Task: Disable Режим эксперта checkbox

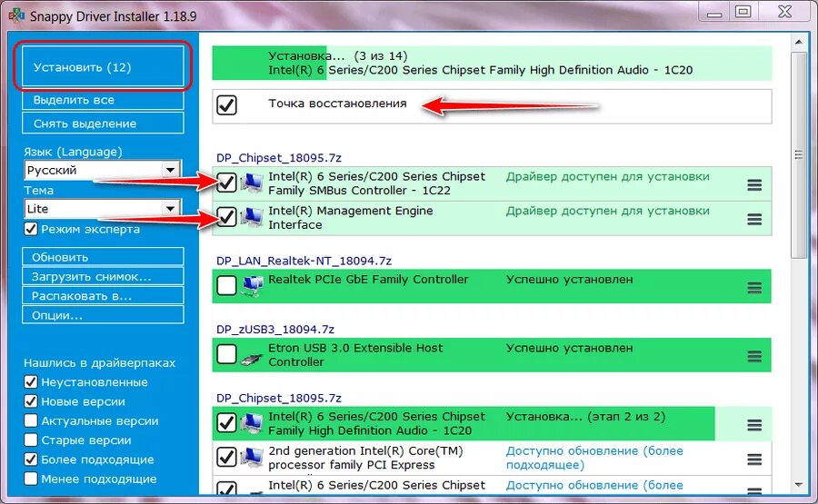Action: pos(31,229)
